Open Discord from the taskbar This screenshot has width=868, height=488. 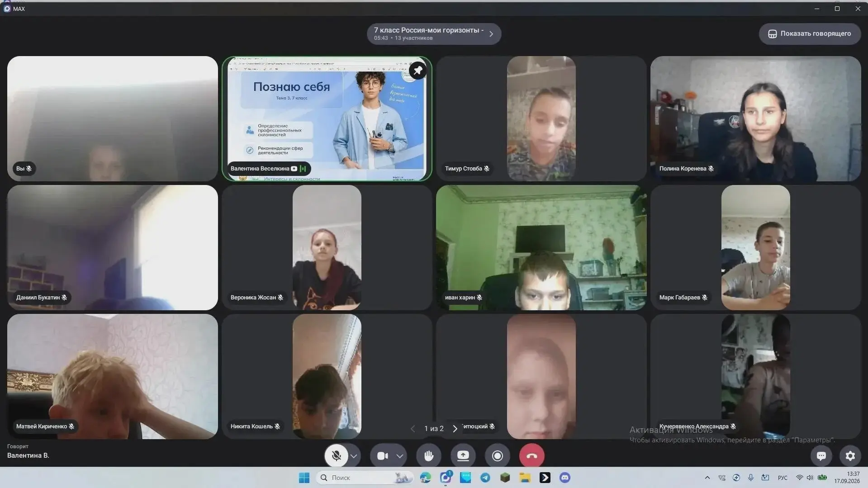565,478
